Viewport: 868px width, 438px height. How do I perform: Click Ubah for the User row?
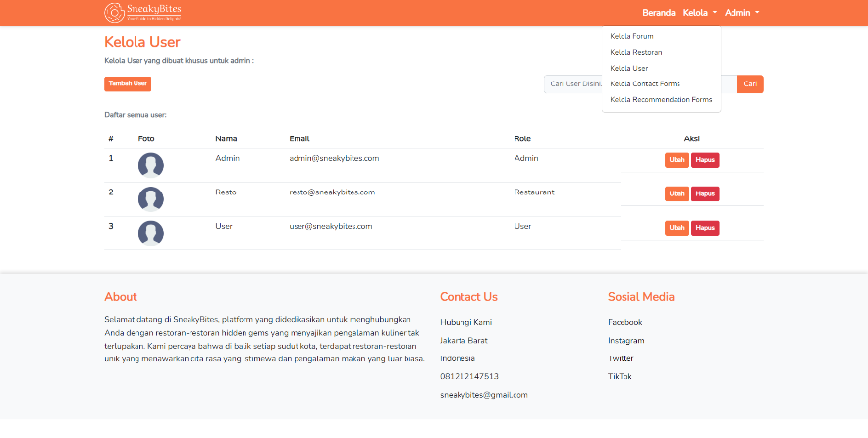[x=677, y=228]
